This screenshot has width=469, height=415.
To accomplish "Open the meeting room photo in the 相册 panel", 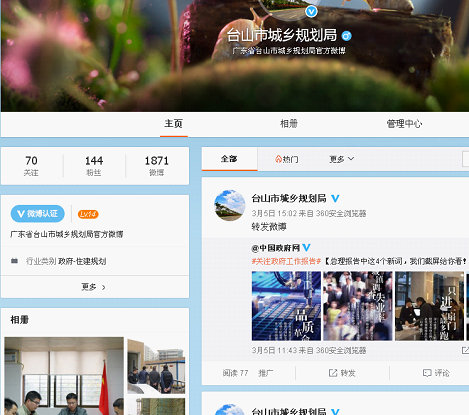I will pos(64,376).
